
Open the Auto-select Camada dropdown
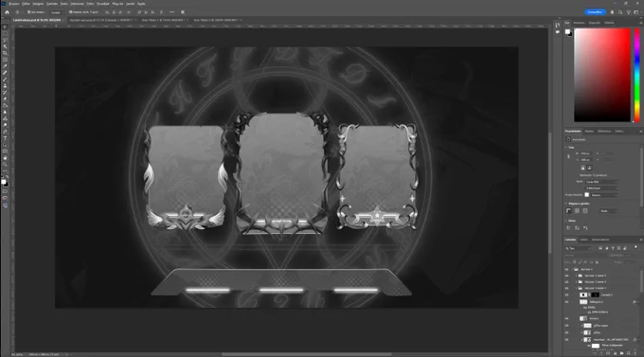(56, 12)
